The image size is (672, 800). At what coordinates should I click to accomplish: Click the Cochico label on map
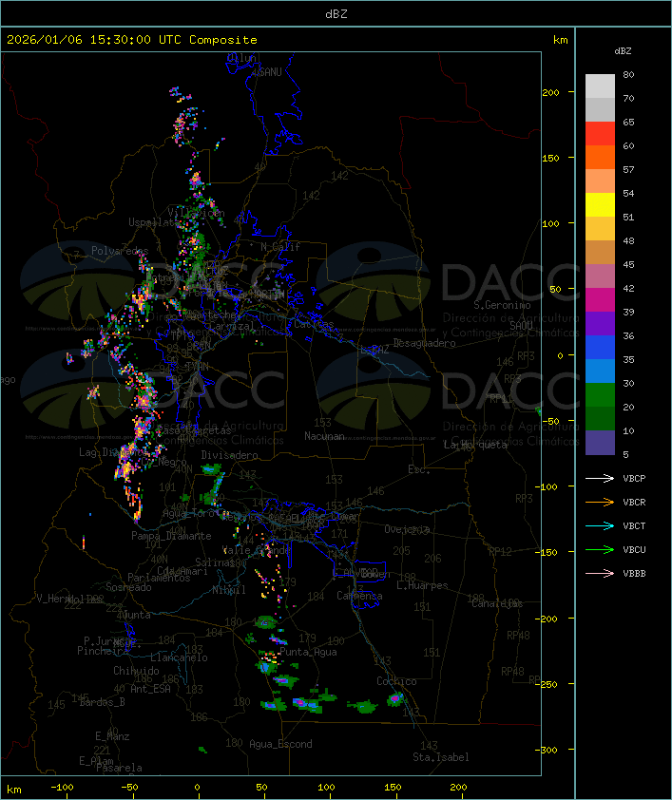pyautogui.click(x=395, y=681)
